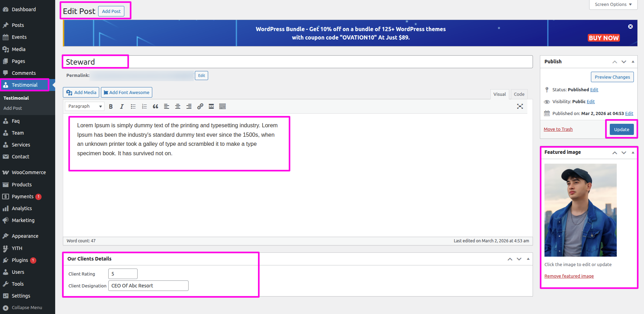Click the insert link icon
This screenshot has width=644, height=314.
[x=200, y=107]
